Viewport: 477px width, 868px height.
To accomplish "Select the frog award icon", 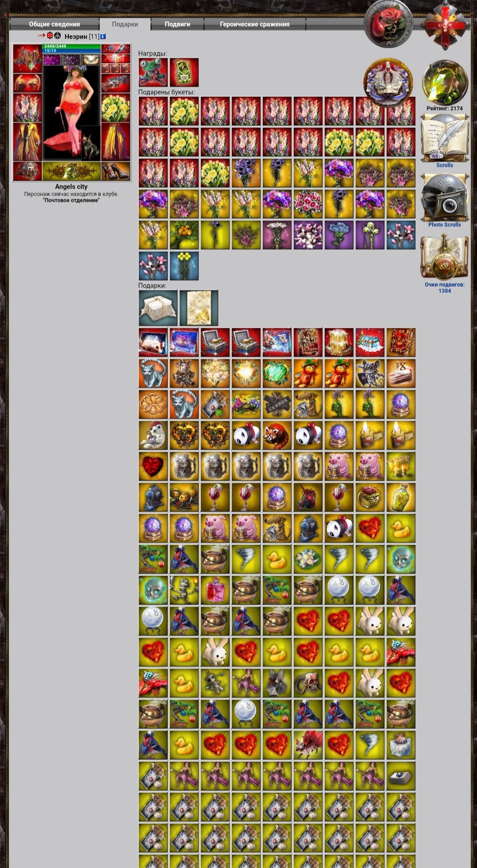I will coord(153,72).
